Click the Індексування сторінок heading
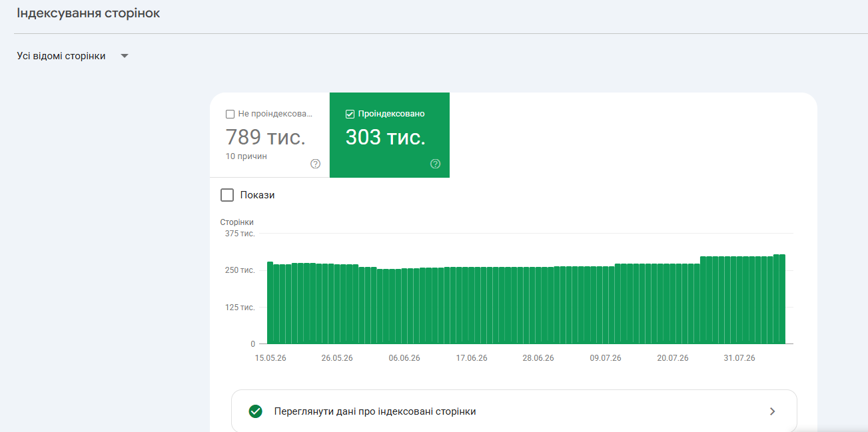The width and height of the screenshot is (868, 432). pyautogui.click(x=89, y=13)
